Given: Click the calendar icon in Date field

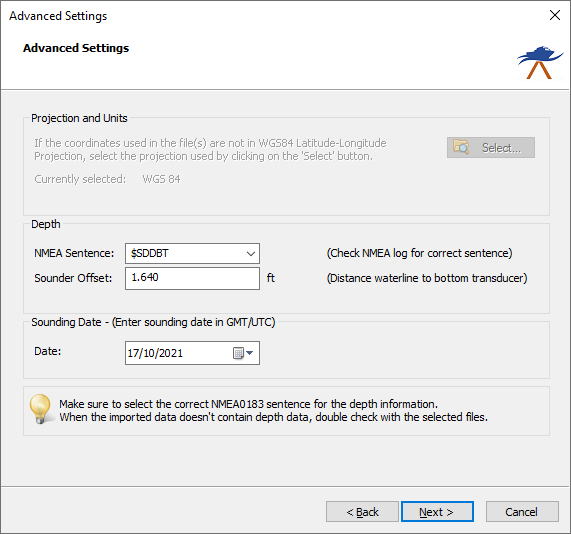Looking at the screenshot, I should [238, 353].
